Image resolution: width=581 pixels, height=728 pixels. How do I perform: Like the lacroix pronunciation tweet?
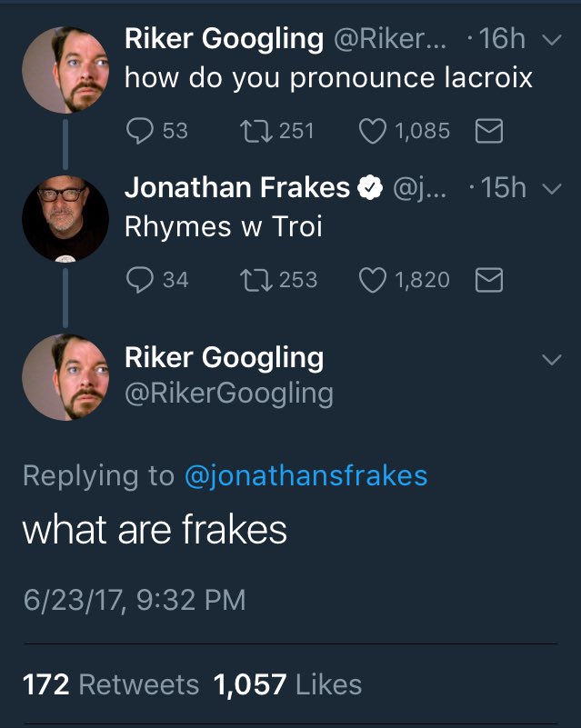pyautogui.click(x=373, y=131)
